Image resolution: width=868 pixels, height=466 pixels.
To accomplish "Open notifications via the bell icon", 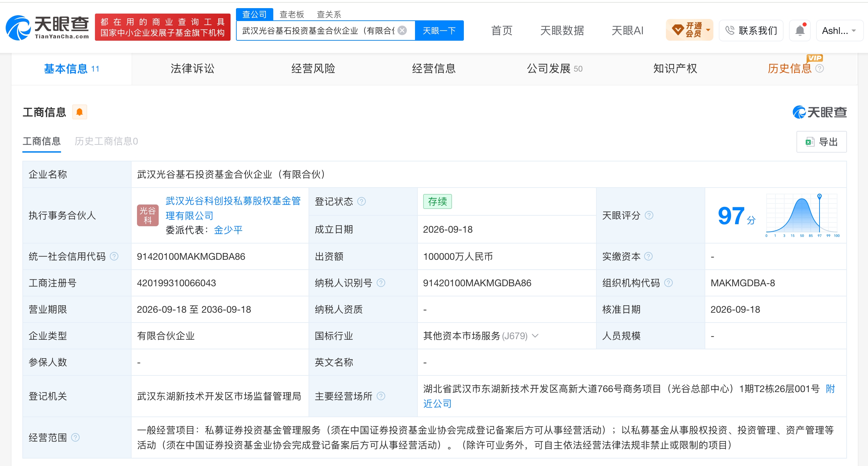I will (x=800, y=31).
